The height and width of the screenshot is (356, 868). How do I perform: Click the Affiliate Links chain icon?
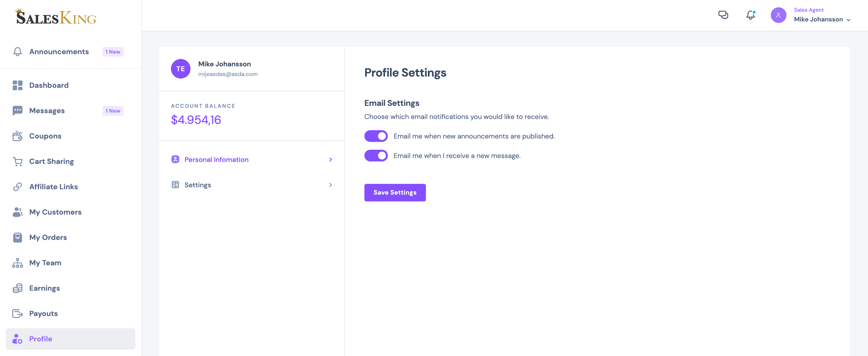click(17, 186)
